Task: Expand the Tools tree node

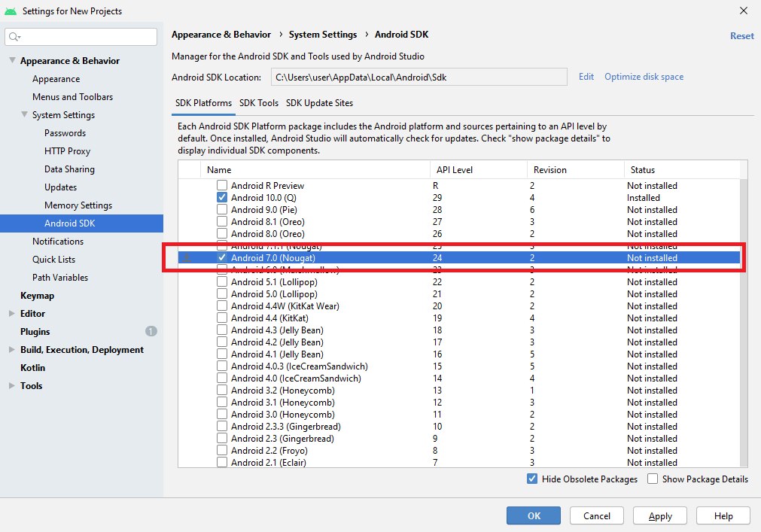Action: [x=12, y=385]
